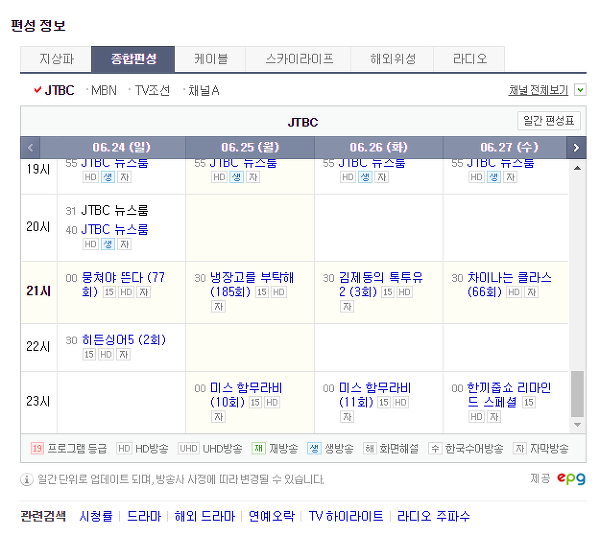This screenshot has height=535, width=600.
Task: Expand the channel list dropdown arrow
Action: pos(580,90)
